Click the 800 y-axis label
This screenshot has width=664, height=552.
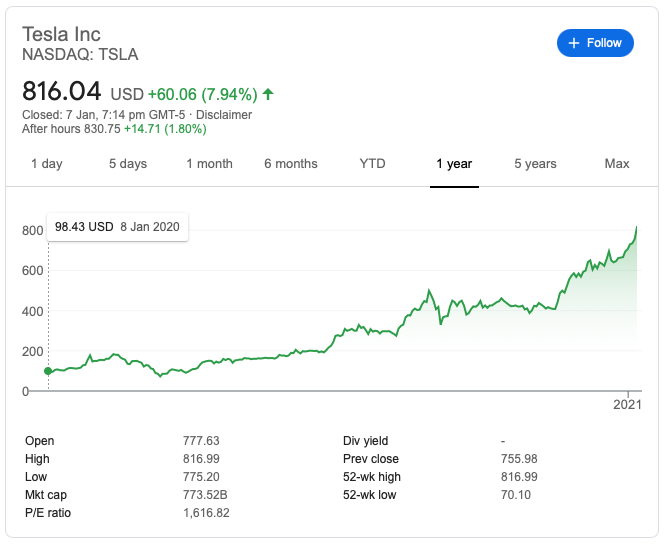33,231
